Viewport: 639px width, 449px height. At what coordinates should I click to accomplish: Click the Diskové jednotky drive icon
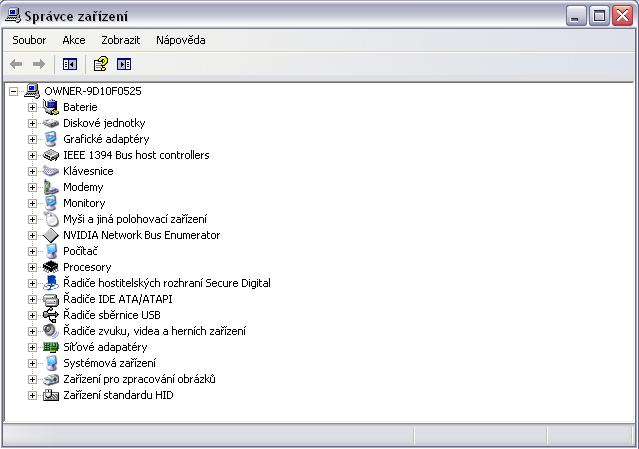(51, 123)
